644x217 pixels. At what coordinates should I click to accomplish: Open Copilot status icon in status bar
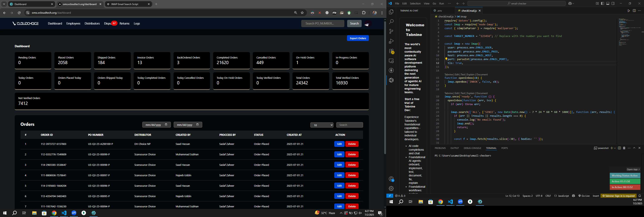click(x=574, y=196)
